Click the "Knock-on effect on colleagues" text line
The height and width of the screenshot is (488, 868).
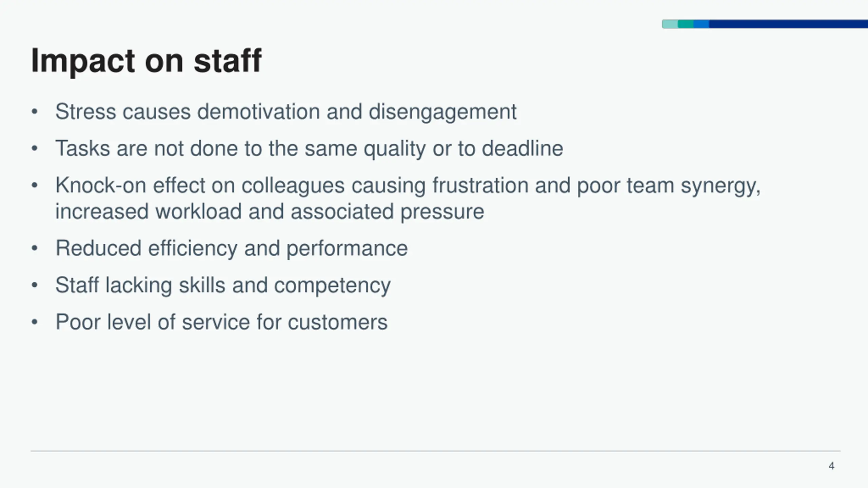click(x=408, y=185)
